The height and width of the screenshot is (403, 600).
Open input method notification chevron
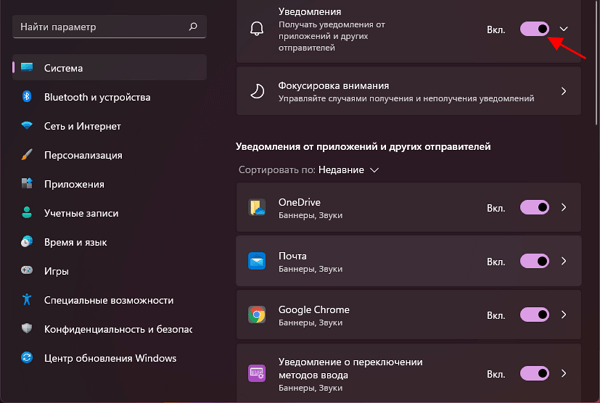564,373
